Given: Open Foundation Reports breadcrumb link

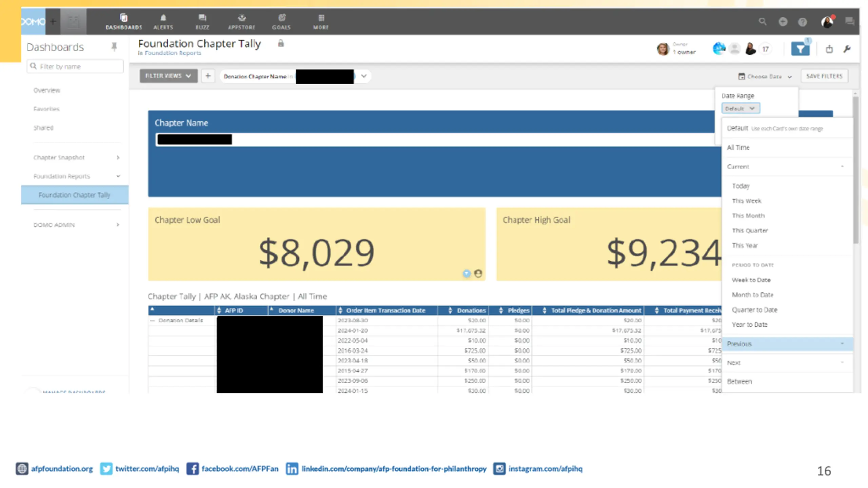Looking at the screenshot, I should pos(173,53).
